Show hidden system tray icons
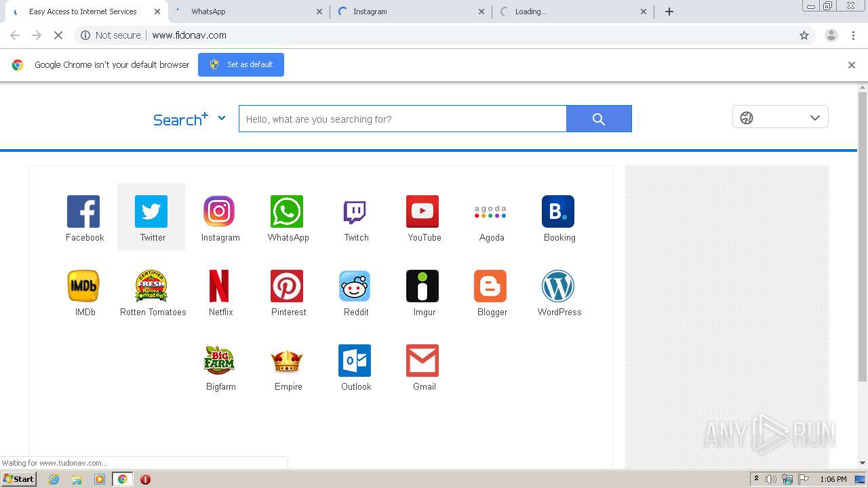The image size is (868, 488). (756, 479)
